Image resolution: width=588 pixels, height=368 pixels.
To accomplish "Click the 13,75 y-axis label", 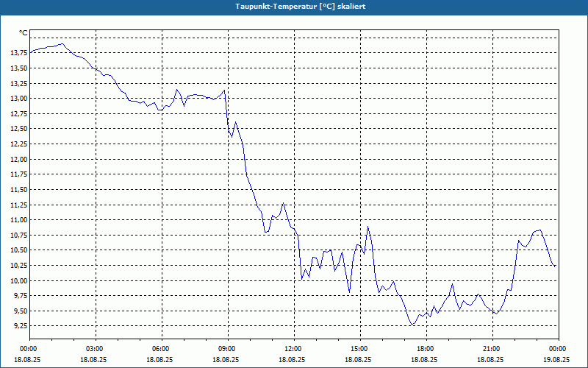I will tap(19, 53).
